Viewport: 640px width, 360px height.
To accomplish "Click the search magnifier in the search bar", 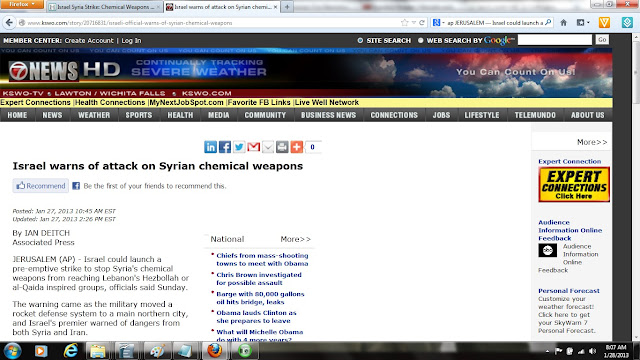I will (x=548, y=23).
